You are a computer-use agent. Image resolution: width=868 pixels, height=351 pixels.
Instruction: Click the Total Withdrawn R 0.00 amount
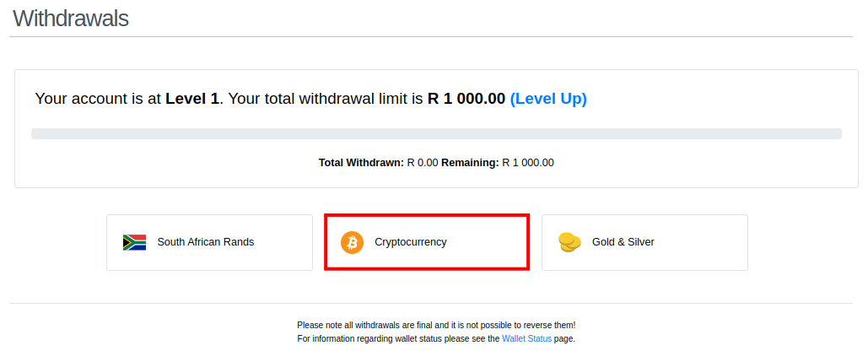423,163
